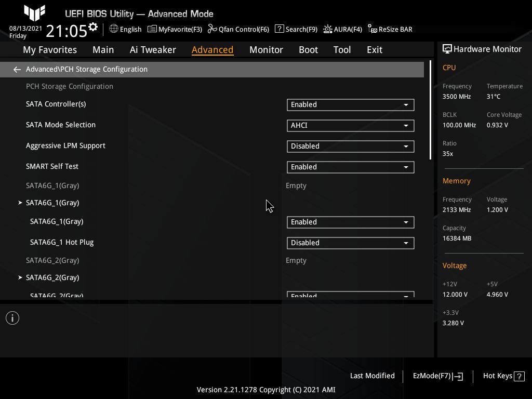Open SATA Mode Selection AHCI dropdown
Image resolution: width=532 pixels, height=399 pixels.
351,126
